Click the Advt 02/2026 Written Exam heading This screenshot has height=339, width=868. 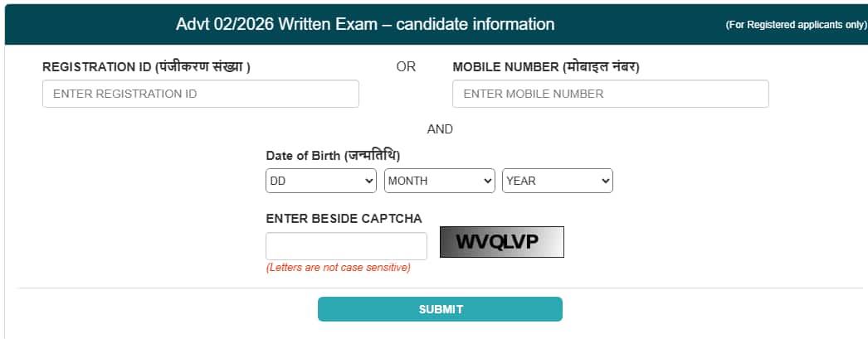click(x=365, y=24)
